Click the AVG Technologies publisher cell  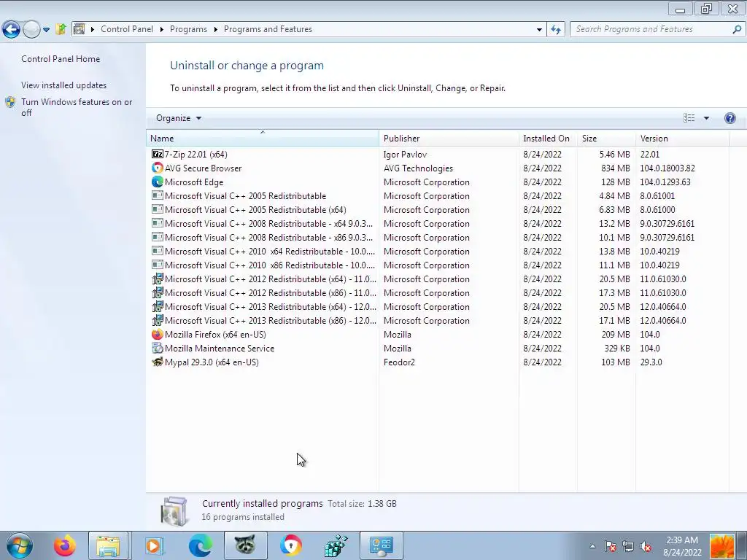[418, 168]
